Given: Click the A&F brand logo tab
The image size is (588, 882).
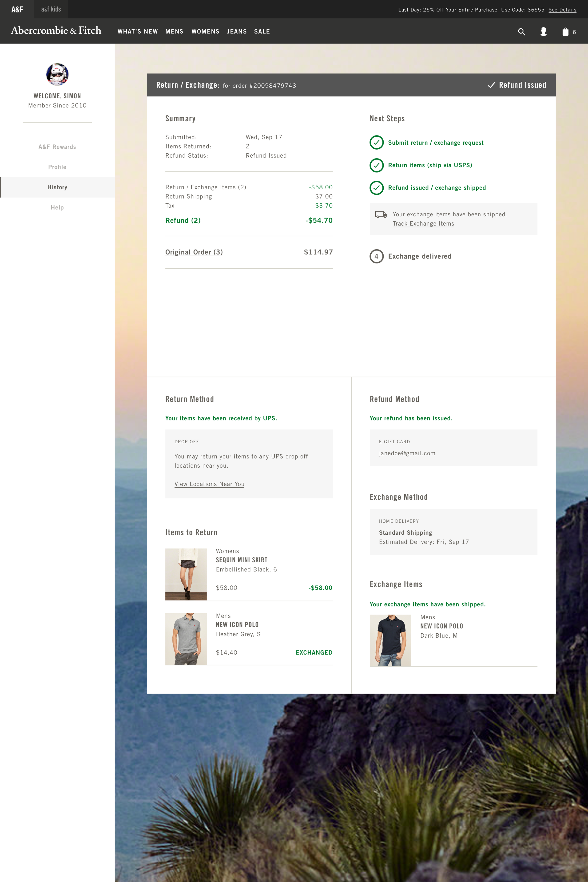Looking at the screenshot, I should tap(17, 9).
